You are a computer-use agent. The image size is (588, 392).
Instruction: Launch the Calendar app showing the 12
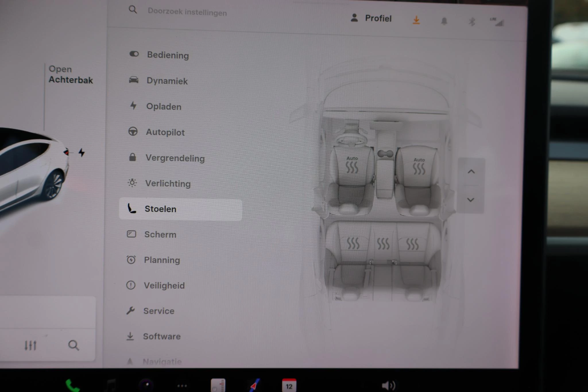click(290, 386)
